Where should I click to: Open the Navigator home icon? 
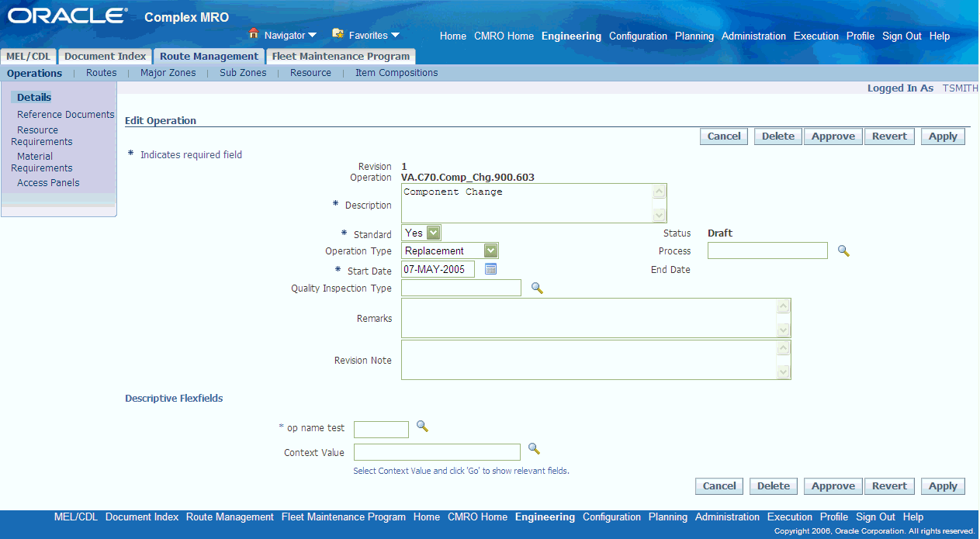[253, 34]
